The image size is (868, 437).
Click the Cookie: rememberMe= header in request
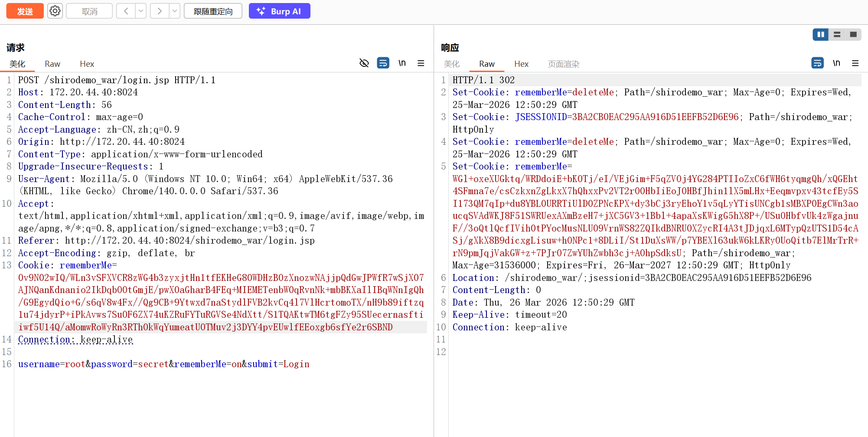pyautogui.click(x=68, y=265)
